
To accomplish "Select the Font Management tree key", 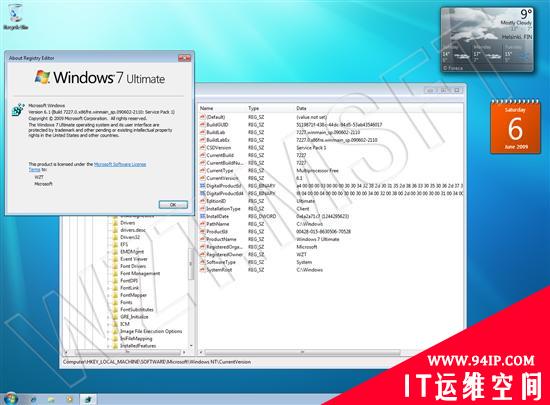I will 140,274.
